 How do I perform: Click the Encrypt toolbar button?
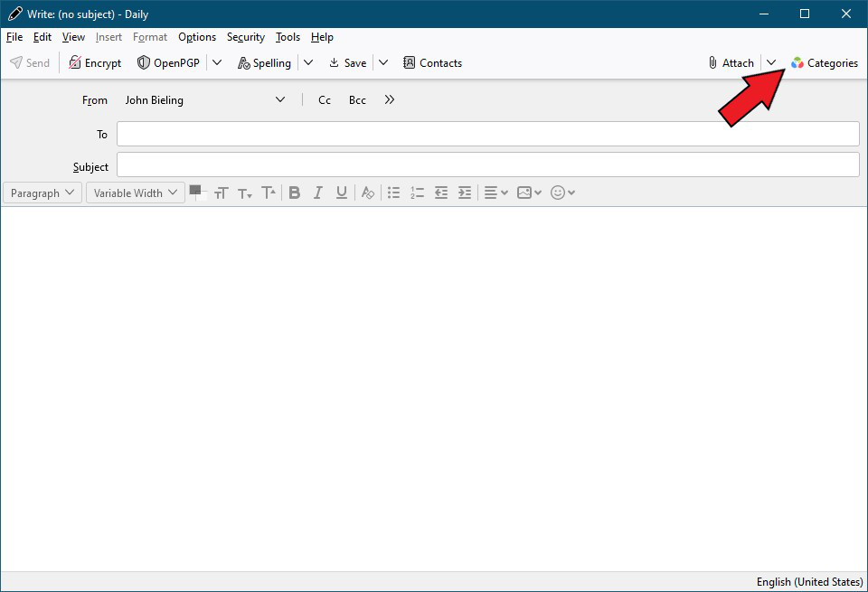click(95, 63)
